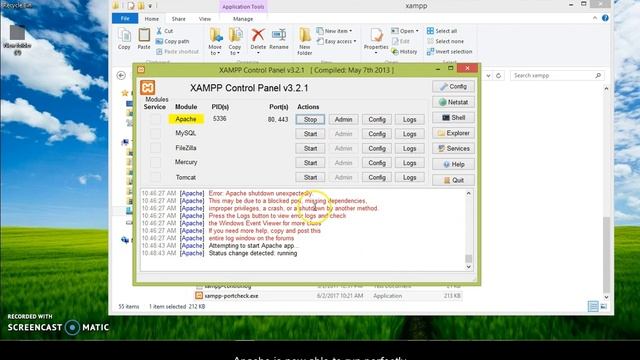The image size is (640, 360).
Task: Toggle FileZilla service checkbox
Action: pyautogui.click(x=155, y=148)
